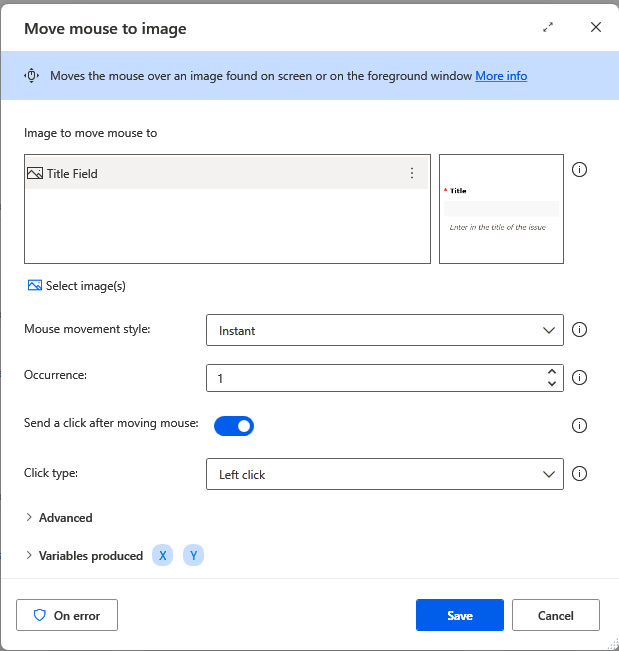Open the On error settings
The height and width of the screenshot is (651, 619).
(x=67, y=615)
